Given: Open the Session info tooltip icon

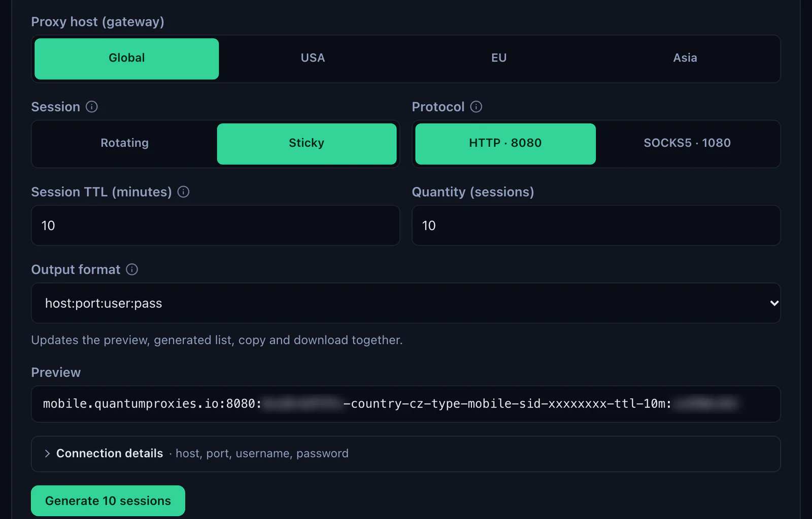Looking at the screenshot, I should point(91,107).
